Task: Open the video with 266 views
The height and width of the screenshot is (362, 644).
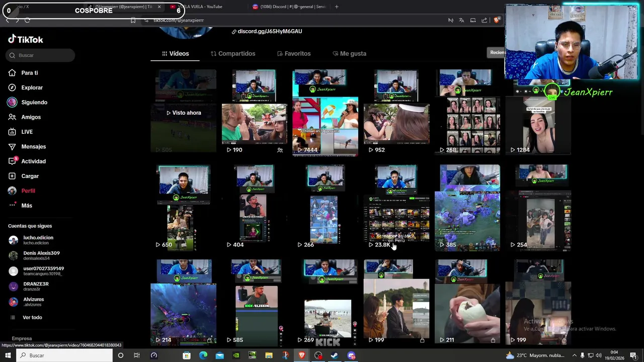Action: 325,208
